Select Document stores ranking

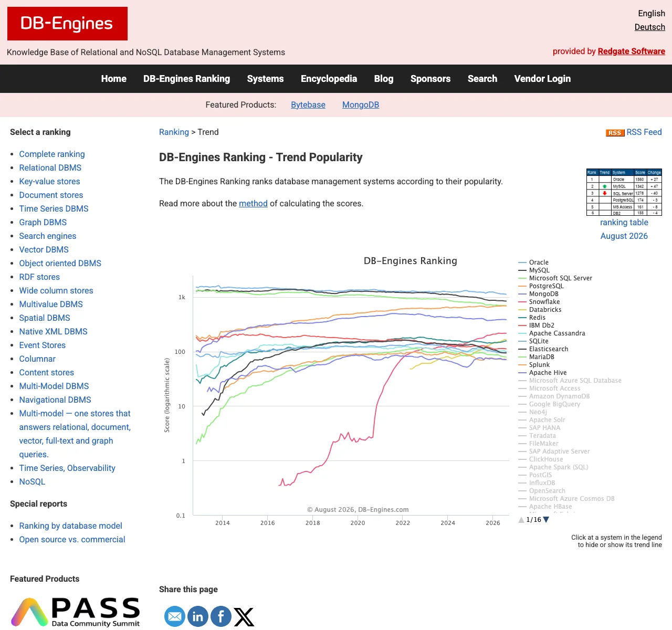point(51,195)
